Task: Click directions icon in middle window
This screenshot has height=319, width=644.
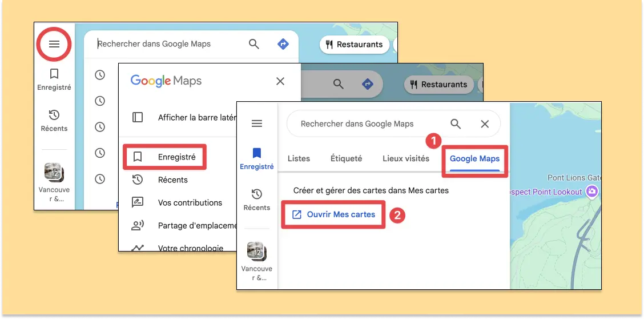Action: click(x=368, y=84)
